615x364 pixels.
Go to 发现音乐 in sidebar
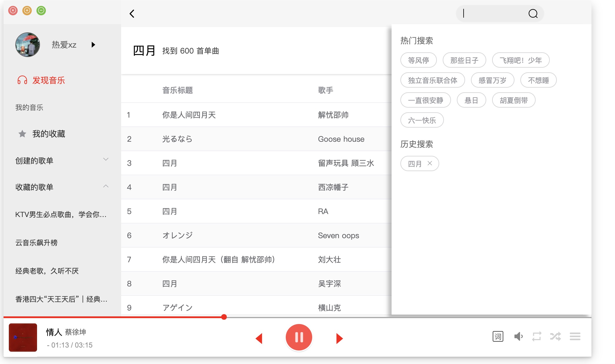(x=49, y=80)
